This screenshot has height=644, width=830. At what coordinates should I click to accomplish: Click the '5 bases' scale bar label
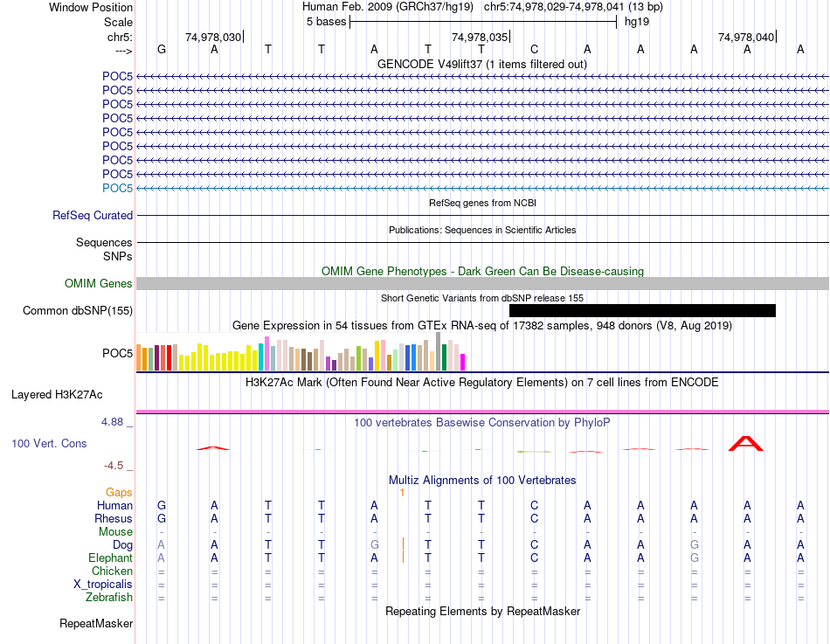326,22
